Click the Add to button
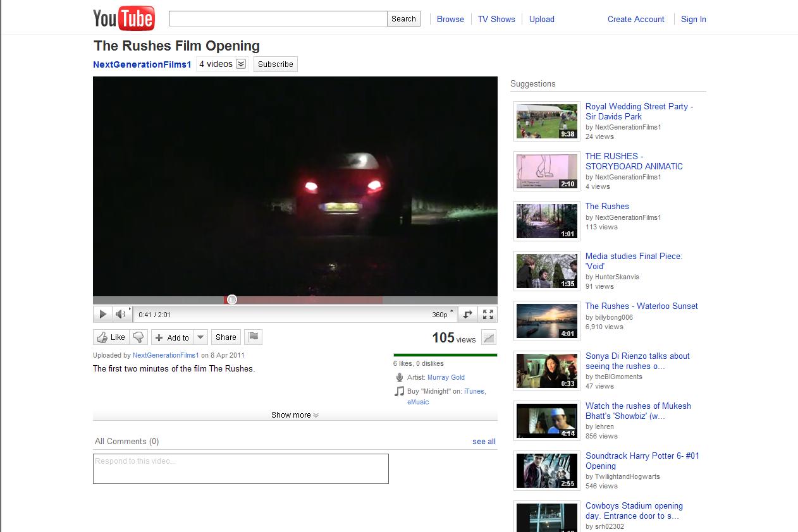Viewport: 798px width, 532px height. [x=172, y=337]
